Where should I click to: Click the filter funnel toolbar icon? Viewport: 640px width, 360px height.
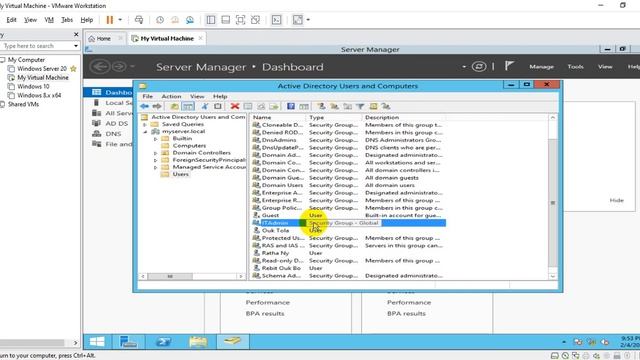point(360,106)
